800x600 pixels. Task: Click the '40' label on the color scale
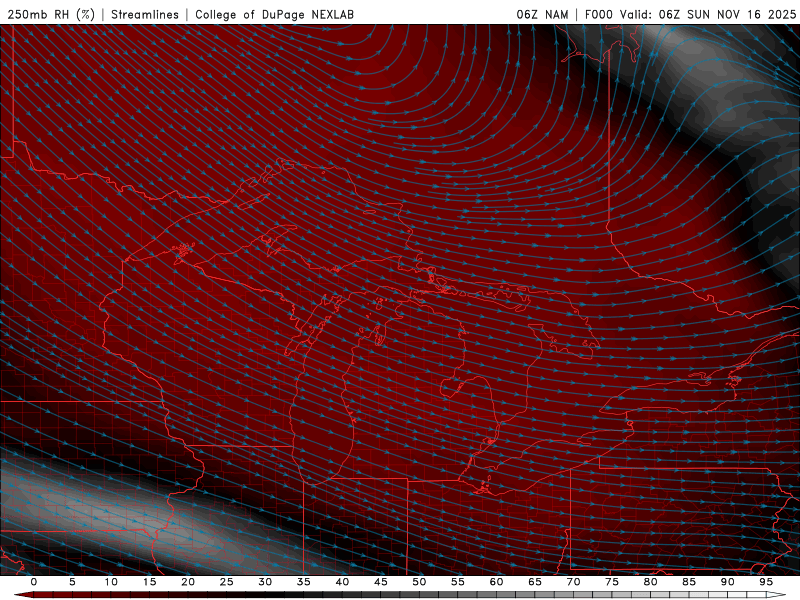pyautogui.click(x=342, y=582)
